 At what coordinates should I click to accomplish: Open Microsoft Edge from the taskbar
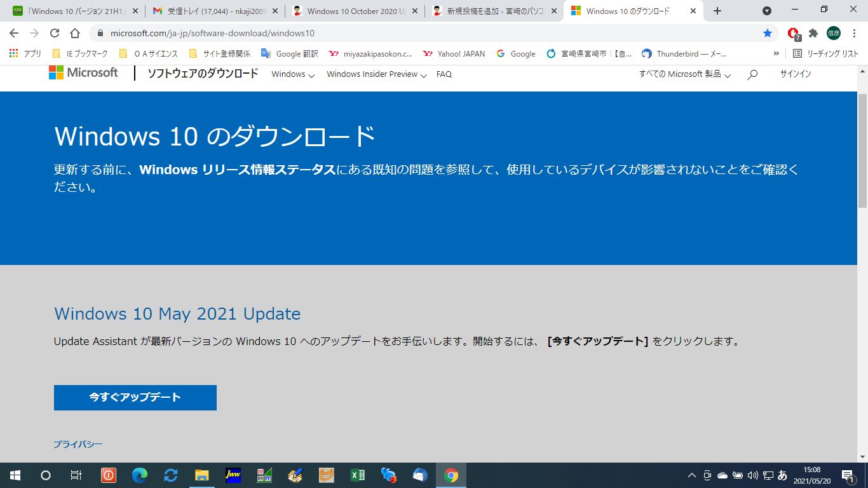click(140, 475)
